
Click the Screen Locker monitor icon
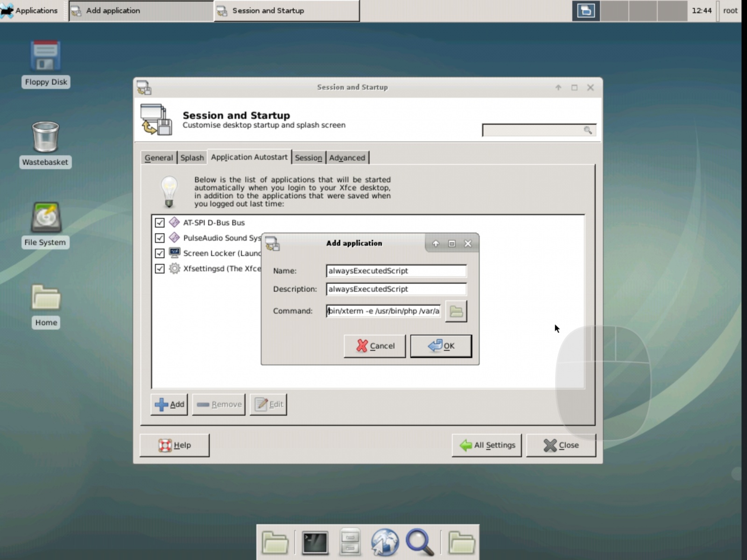pyautogui.click(x=174, y=253)
